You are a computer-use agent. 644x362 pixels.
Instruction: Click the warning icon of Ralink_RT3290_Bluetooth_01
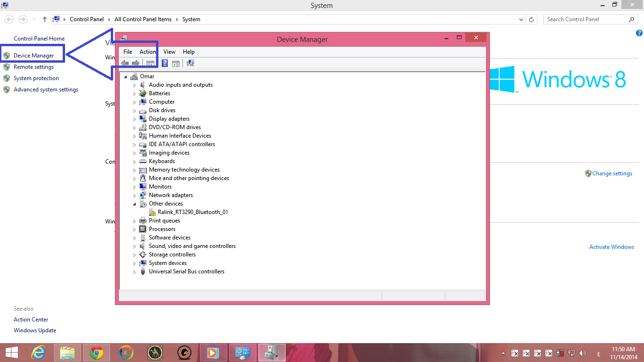(x=152, y=212)
